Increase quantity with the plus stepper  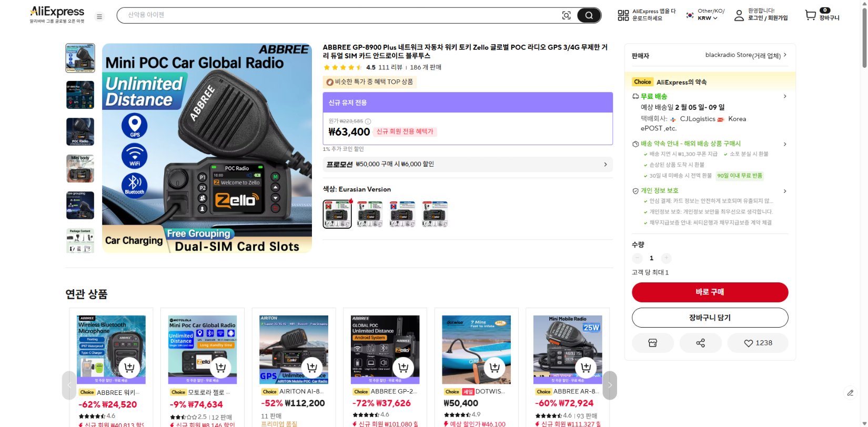[x=666, y=258]
